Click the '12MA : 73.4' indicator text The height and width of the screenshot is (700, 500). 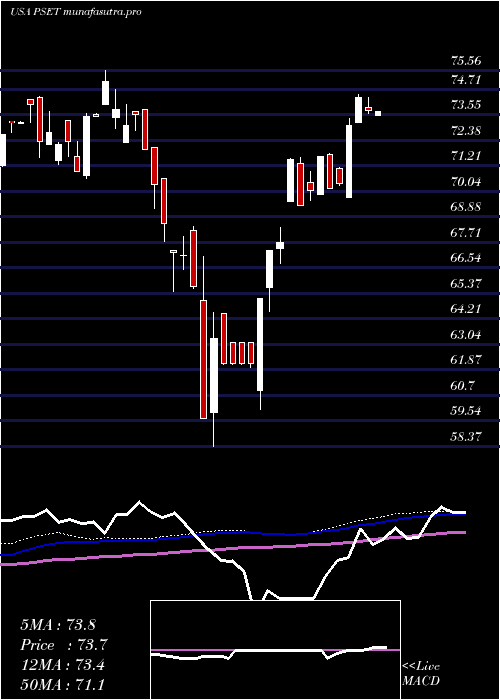(62, 665)
